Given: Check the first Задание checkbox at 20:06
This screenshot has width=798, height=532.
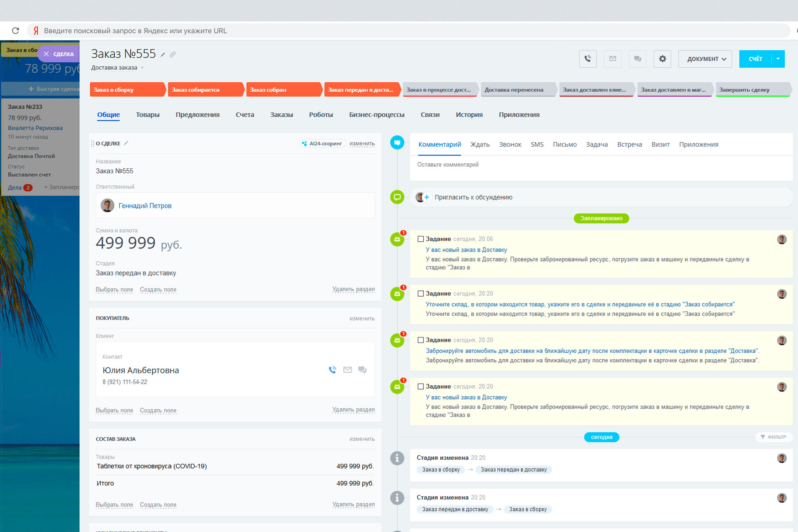Looking at the screenshot, I should click(x=421, y=239).
